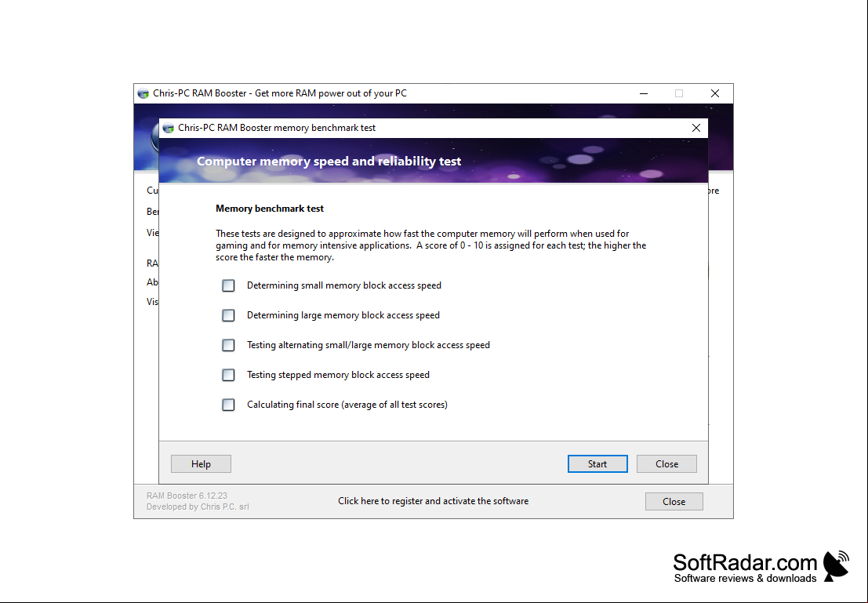Check the alternating small/large memory block box
Image resolution: width=868 pixels, height=603 pixels.
click(x=228, y=346)
